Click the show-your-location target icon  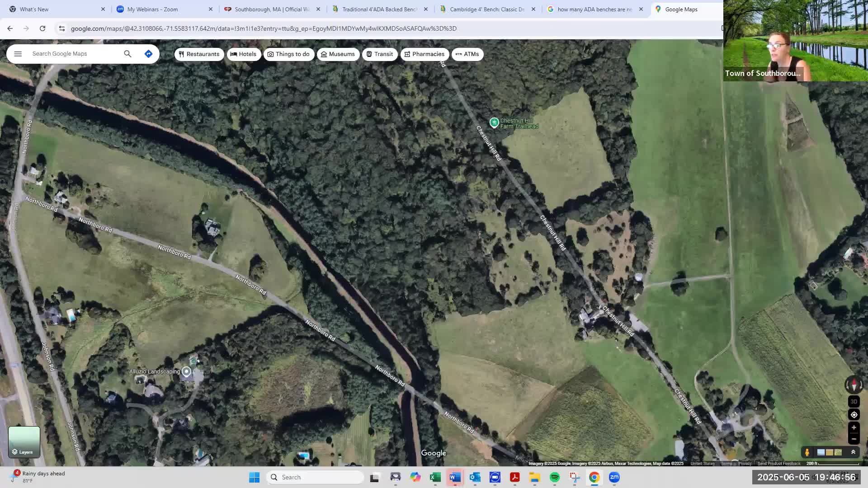[x=854, y=415]
